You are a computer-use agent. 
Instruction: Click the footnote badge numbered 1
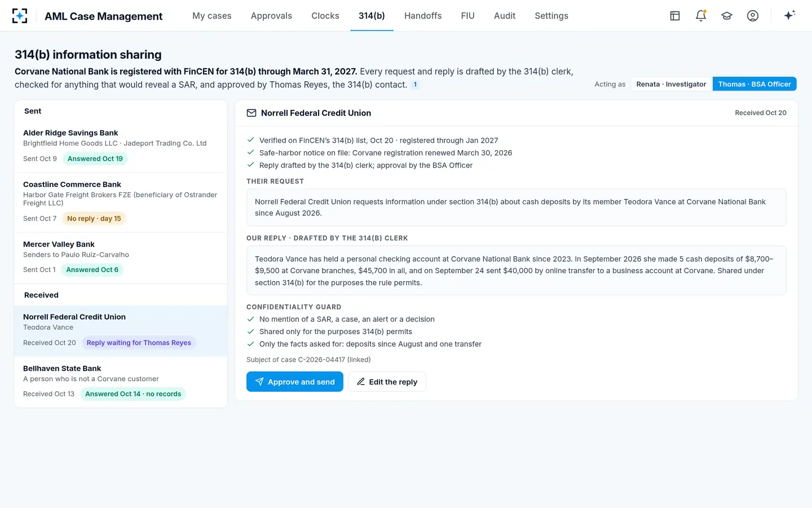415,85
